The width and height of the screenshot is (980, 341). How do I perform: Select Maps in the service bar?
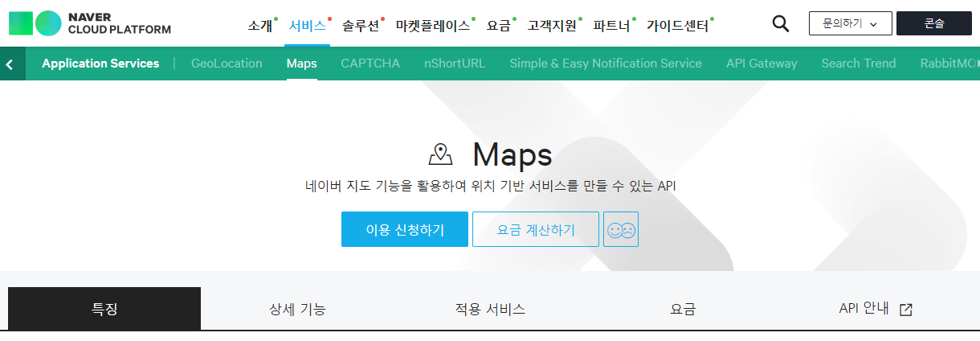(301, 64)
